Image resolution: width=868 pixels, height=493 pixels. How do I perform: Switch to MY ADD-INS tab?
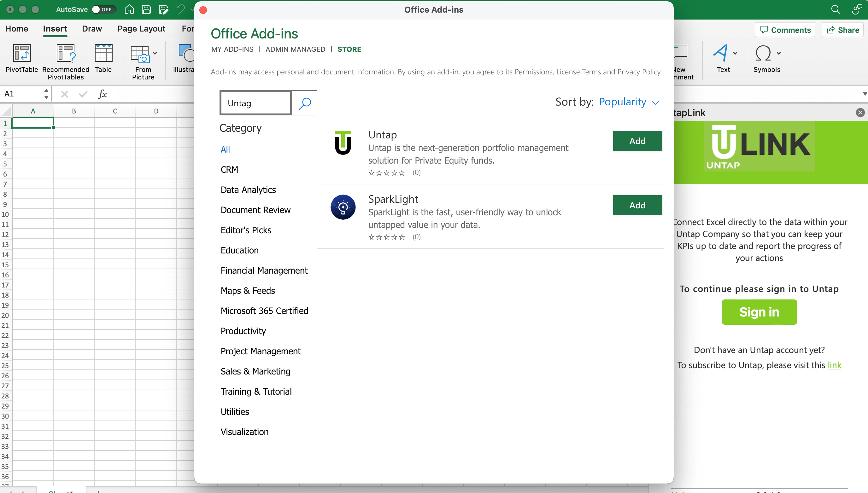pyautogui.click(x=232, y=49)
